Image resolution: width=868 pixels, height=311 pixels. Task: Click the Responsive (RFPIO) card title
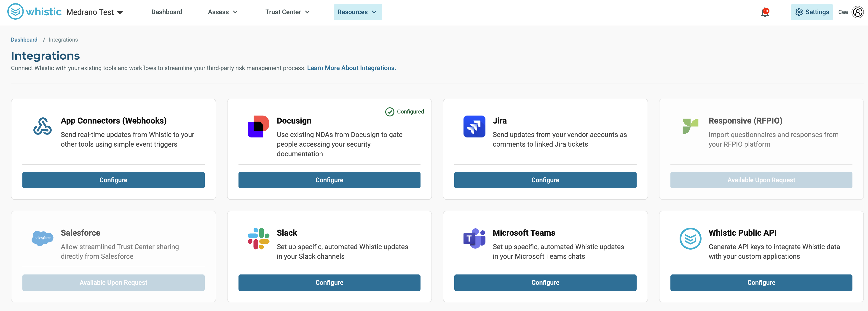pos(745,121)
